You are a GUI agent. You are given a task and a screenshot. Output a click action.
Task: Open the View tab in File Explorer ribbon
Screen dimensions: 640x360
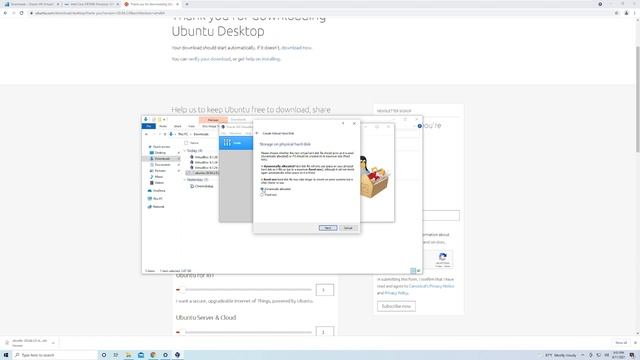coord(191,126)
